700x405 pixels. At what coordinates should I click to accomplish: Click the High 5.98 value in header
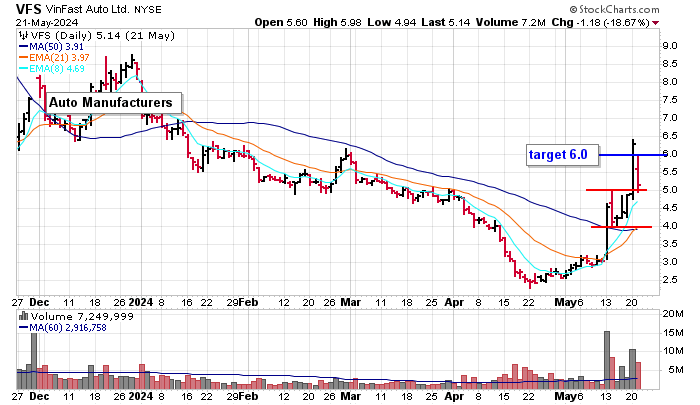(337, 22)
